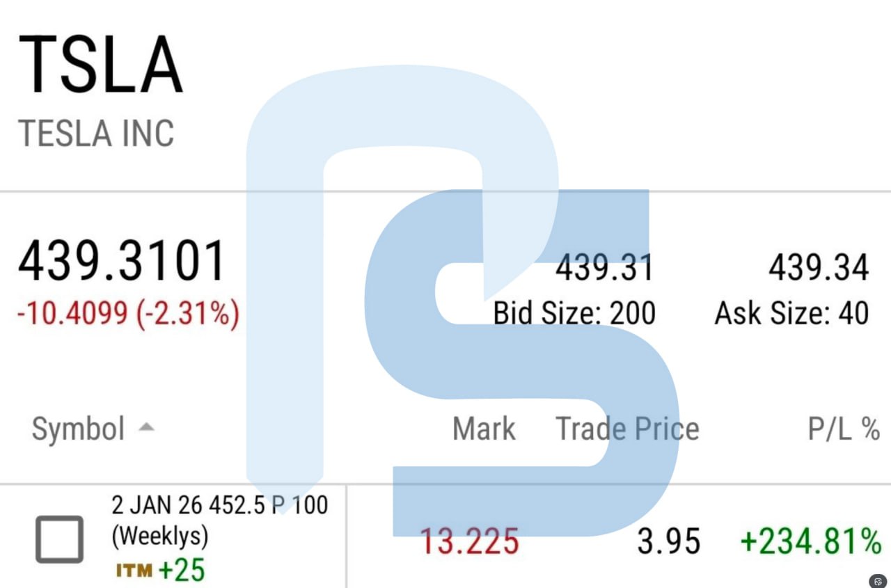The height and width of the screenshot is (588, 891).
Task: Click the Bid Size: 200 label
Action: click(574, 313)
